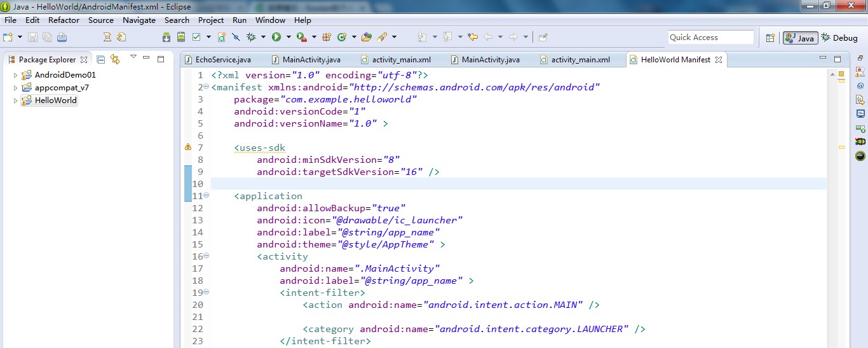Open the Android Virtual Device Manager icon
868x348 pixels.
[181, 38]
